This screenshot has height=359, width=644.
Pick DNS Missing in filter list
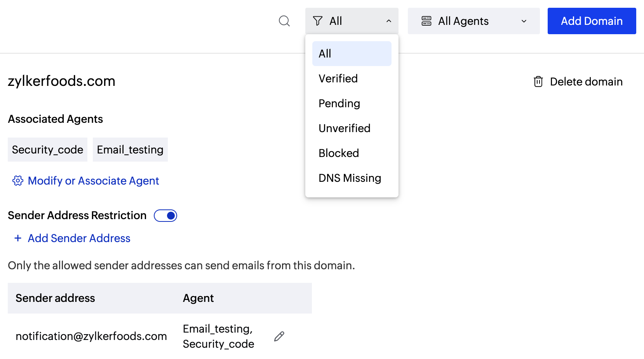click(x=350, y=178)
